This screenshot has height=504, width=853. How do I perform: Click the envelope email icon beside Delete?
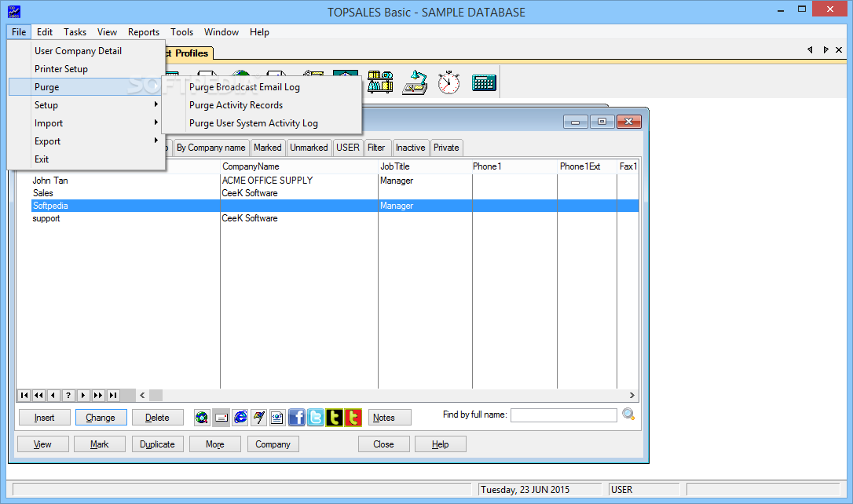coord(221,417)
